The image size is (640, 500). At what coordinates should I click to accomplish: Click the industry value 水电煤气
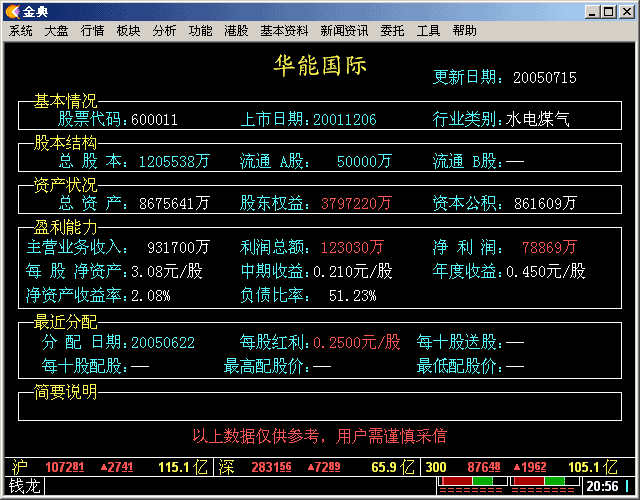pyautogui.click(x=538, y=120)
